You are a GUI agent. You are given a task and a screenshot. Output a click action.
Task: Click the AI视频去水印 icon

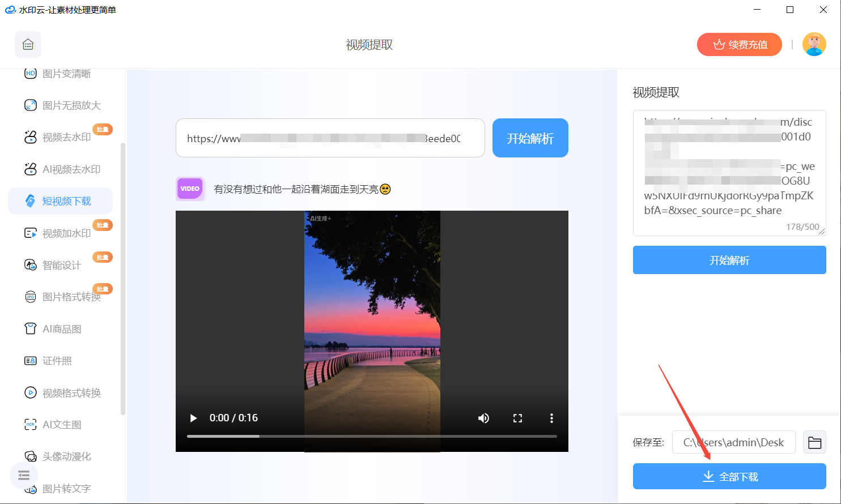click(31, 169)
